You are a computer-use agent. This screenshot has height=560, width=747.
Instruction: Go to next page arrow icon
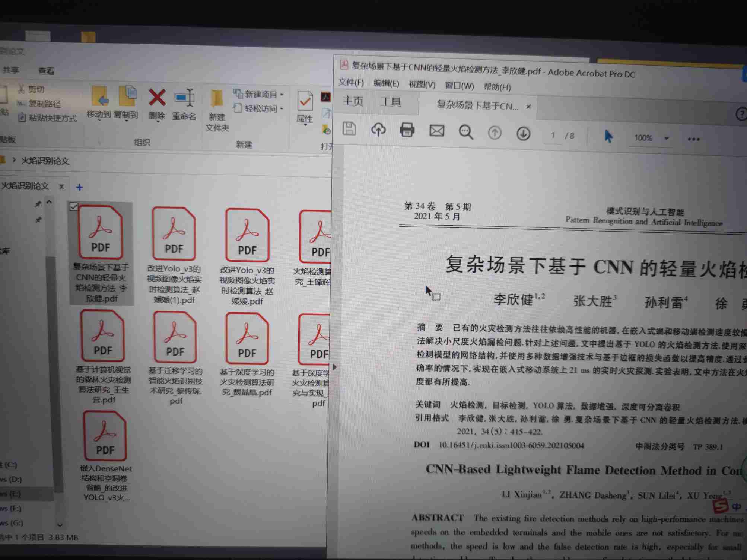point(523,133)
